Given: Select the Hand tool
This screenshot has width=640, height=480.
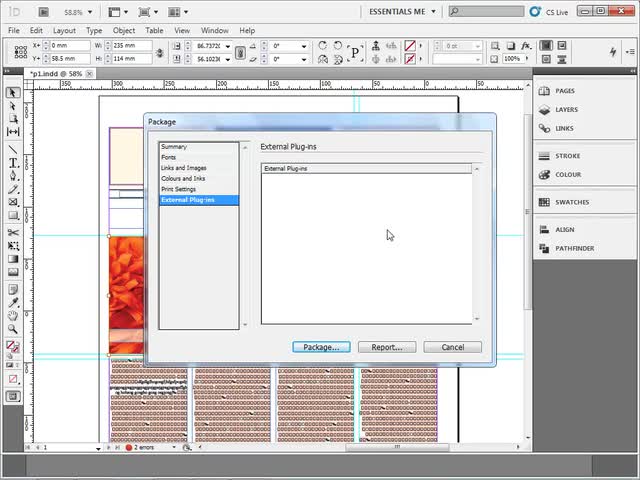Looking at the screenshot, I should 13,316.
